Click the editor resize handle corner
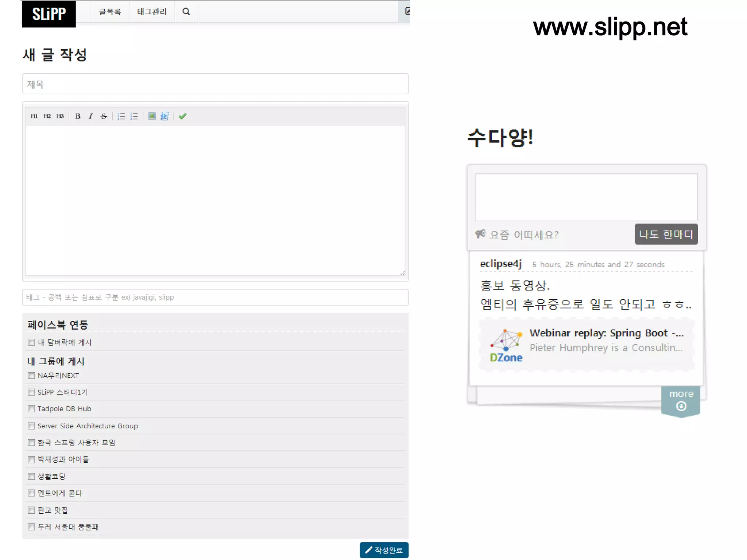Viewport: 747px width, 560px height. pos(402,273)
